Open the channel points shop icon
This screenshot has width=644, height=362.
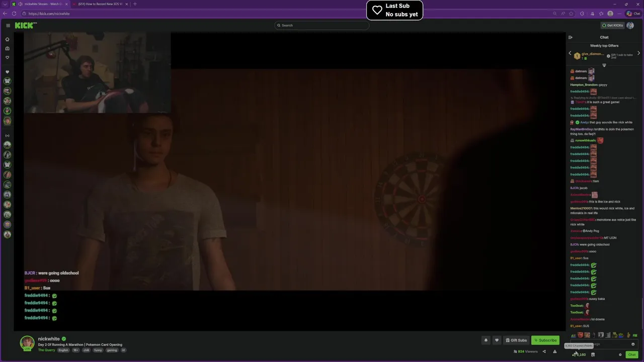[x=593, y=354]
